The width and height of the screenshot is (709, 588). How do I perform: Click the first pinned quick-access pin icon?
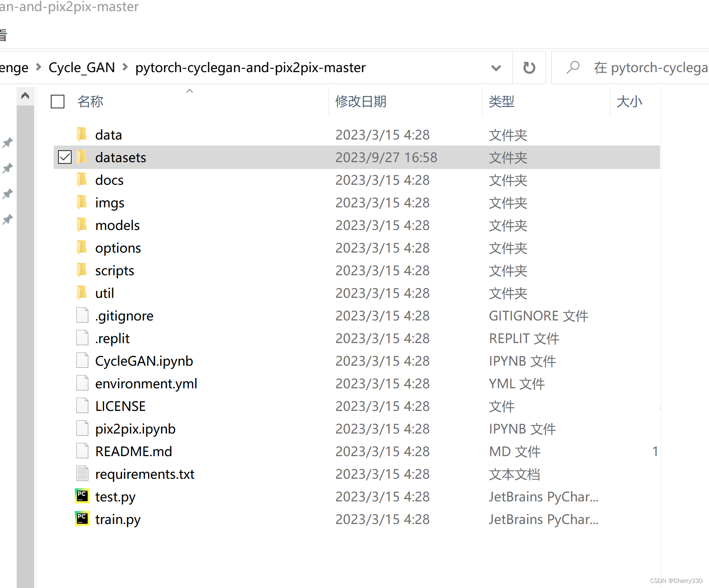(8, 143)
